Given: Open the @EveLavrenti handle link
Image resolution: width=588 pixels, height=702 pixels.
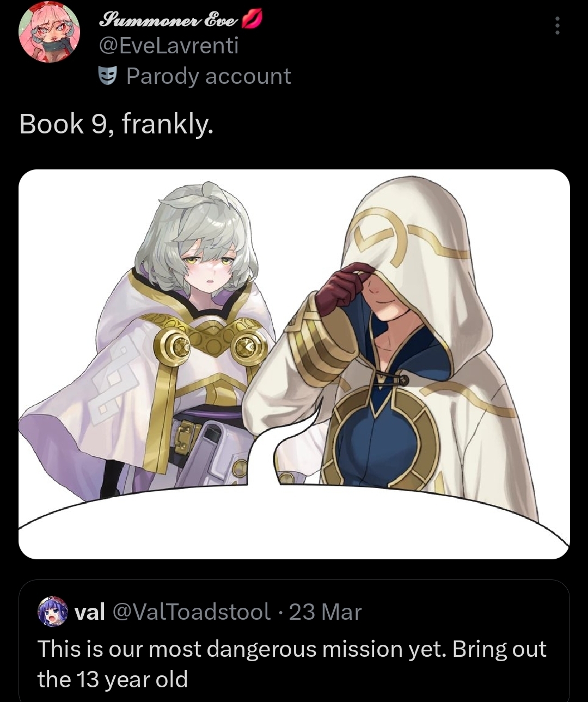Looking at the screenshot, I should click(x=168, y=47).
